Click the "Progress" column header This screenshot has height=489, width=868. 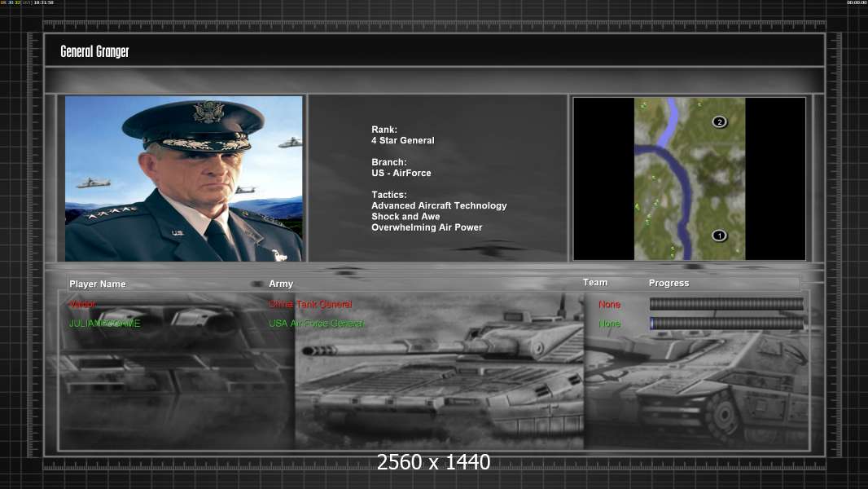[x=669, y=283]
